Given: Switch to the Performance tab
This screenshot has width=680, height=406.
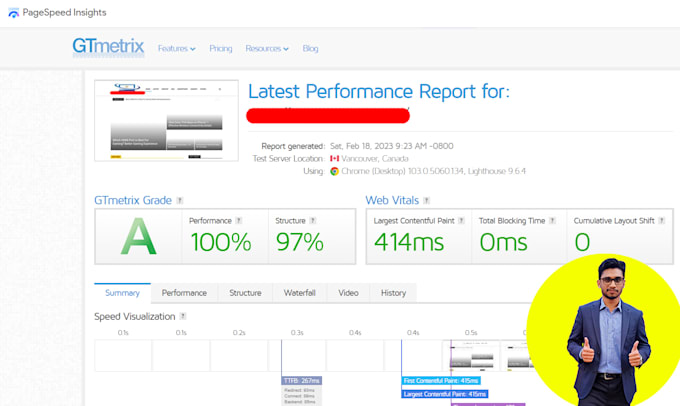Looking at the screenshot, I should [x=184, y=293].
